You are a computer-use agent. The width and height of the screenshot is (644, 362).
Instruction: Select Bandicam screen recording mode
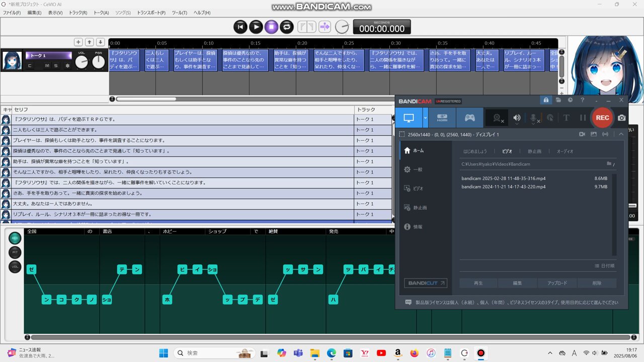pos(409,118)
